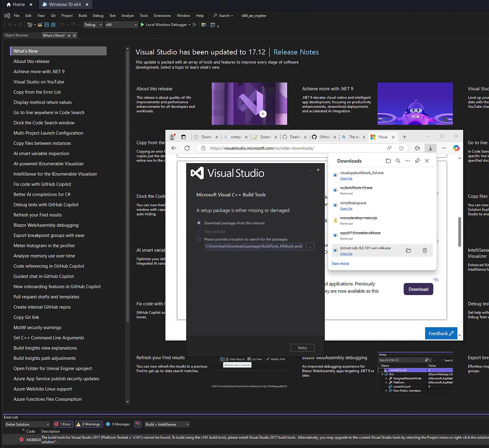This screenshot has height=448, width=489.
Task: Select 'Download packages from the internet' option
Action: [x=199, y=223]
